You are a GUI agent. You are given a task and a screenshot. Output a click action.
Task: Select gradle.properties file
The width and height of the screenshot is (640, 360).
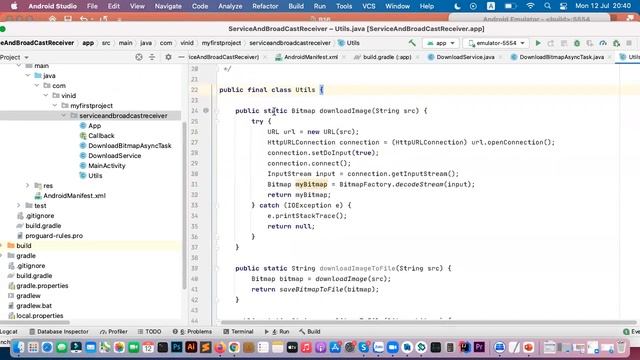38,286
